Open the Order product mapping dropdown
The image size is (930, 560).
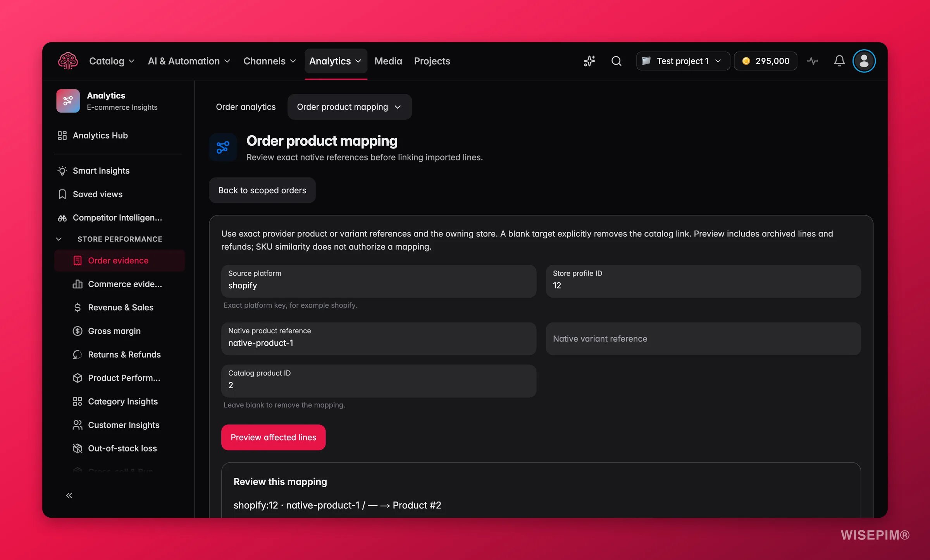350,107
